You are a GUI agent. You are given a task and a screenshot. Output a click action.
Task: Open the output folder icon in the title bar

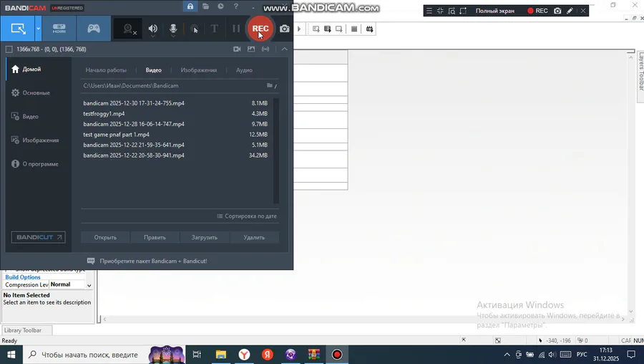pos(206,6)
